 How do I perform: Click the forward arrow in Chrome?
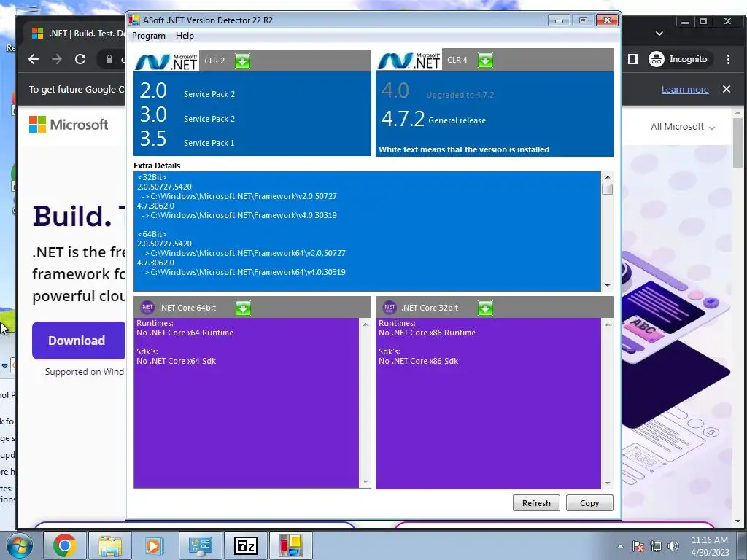point(57,59)
